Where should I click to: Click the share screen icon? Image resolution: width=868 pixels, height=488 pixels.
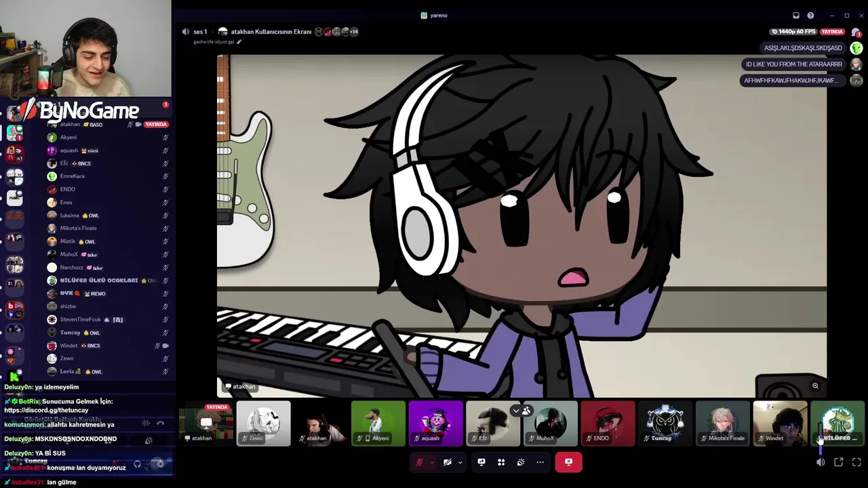tap(481, 462)
